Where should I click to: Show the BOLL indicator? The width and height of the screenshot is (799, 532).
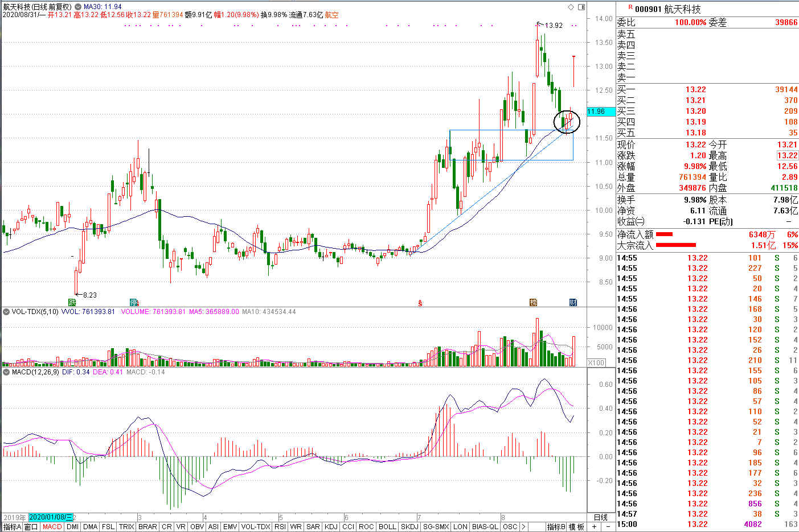click(x=387, y=527)
